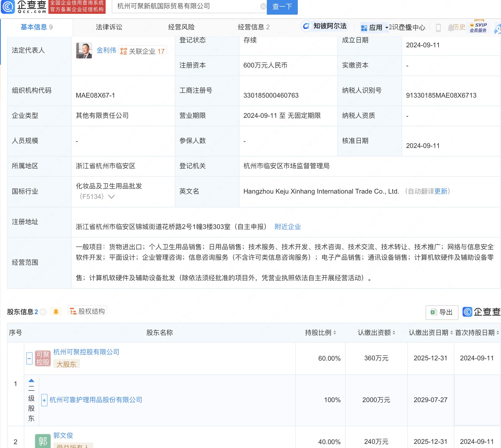
Task: Expand 杭州可靠护理用品股份有限公司 with plus toggle
Action: pos(44,400)
